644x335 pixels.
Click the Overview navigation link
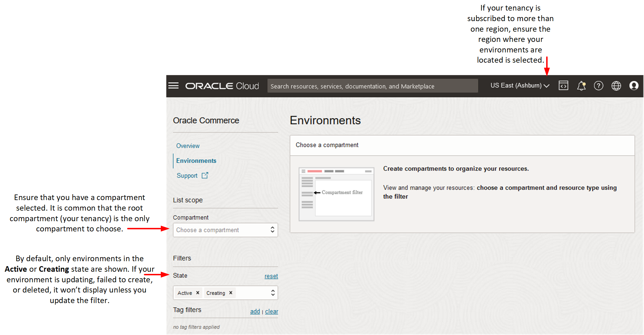(x=188, y=145)
